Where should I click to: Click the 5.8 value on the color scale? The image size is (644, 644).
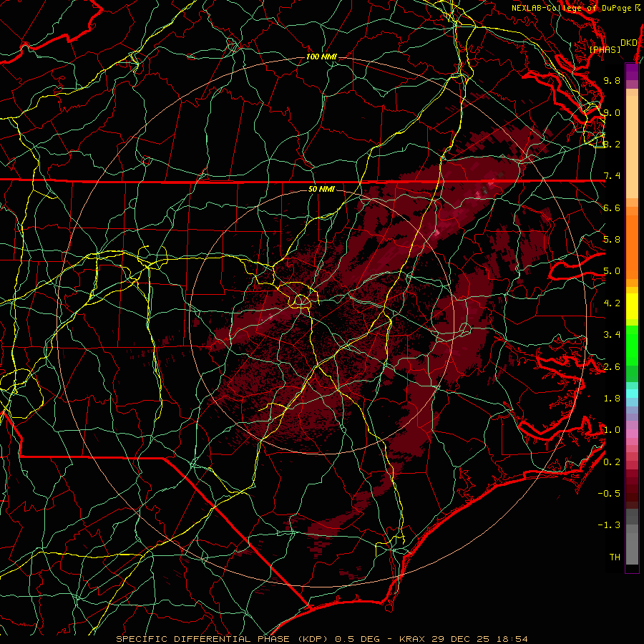click(x=612, y=240)
